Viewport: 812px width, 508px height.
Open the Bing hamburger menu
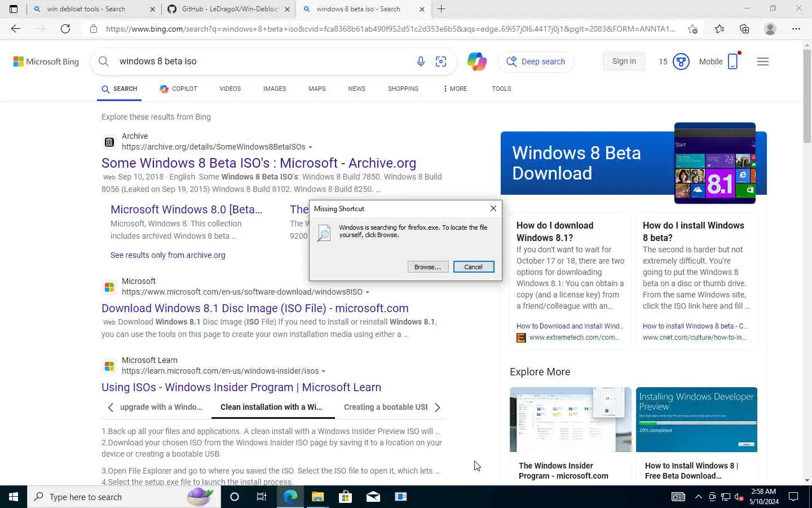point(763,62)
